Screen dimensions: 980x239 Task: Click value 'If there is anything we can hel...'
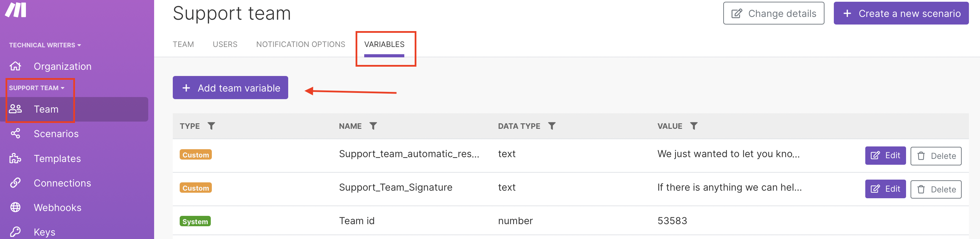point(730,187)
